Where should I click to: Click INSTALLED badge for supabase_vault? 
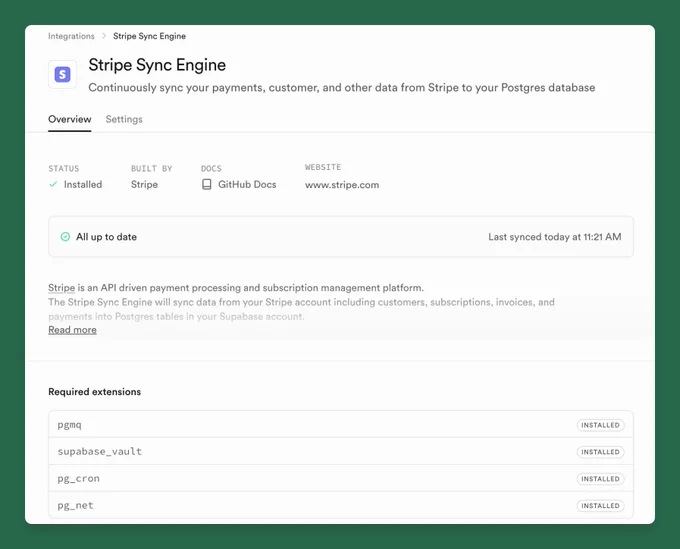[x=601, y=452]
